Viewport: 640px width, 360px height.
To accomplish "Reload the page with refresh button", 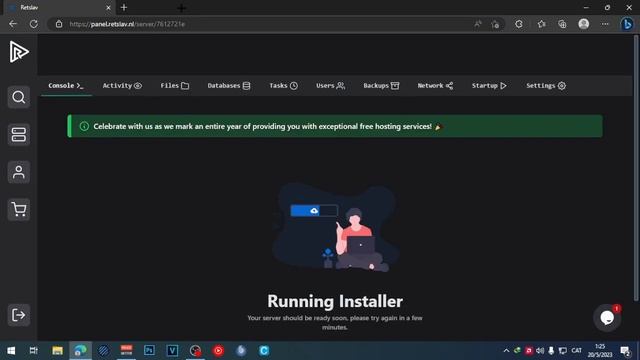I will (33, 24).
